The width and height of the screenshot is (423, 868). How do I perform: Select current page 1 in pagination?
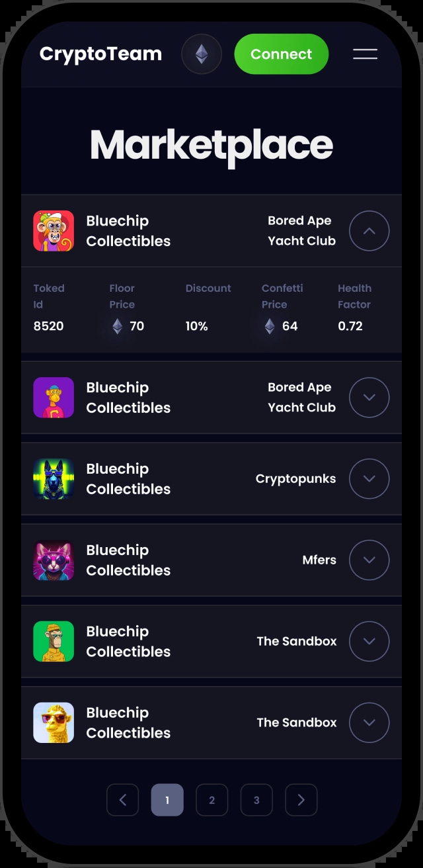click(x=167, y=800)
